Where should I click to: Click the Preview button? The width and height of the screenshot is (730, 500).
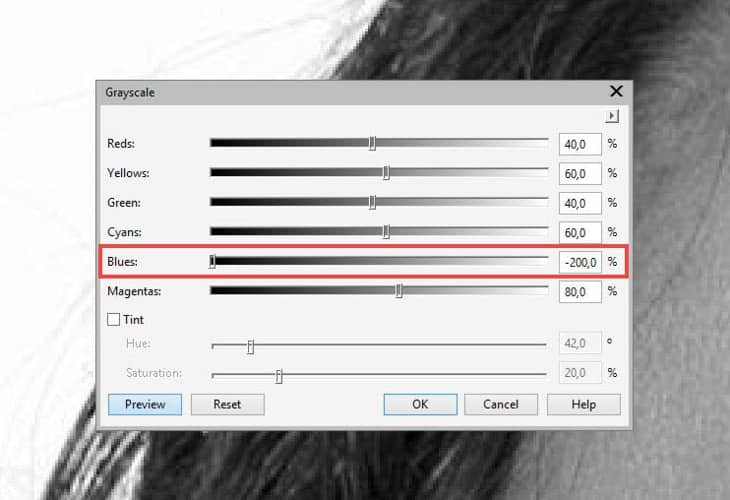pos(144,405)
